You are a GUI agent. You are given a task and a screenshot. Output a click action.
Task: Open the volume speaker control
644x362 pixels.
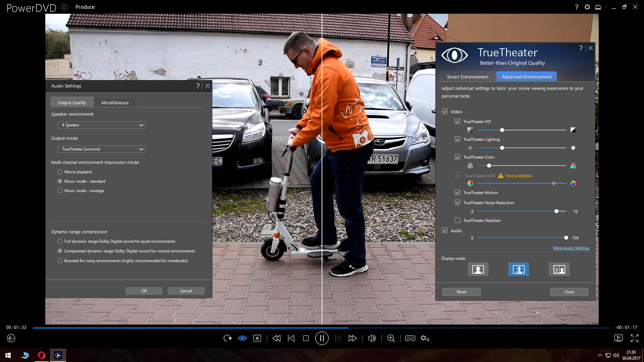coord(372,338)
